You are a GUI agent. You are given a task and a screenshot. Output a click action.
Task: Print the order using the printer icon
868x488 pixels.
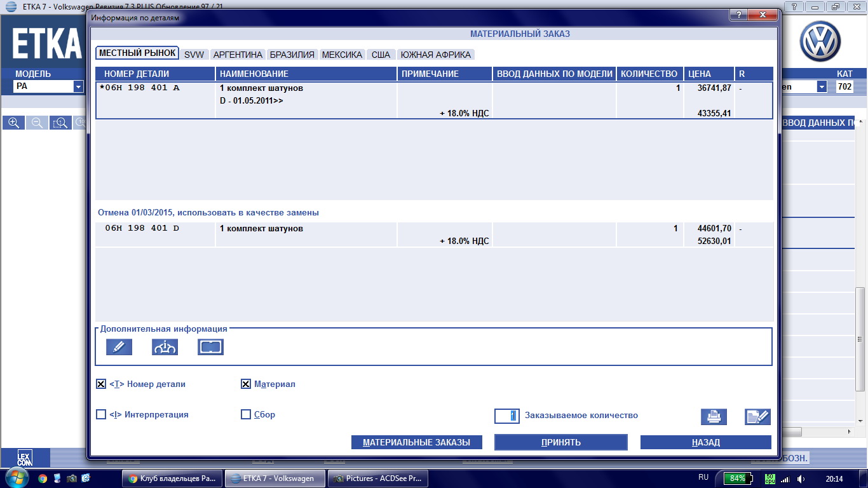[714, 417]
